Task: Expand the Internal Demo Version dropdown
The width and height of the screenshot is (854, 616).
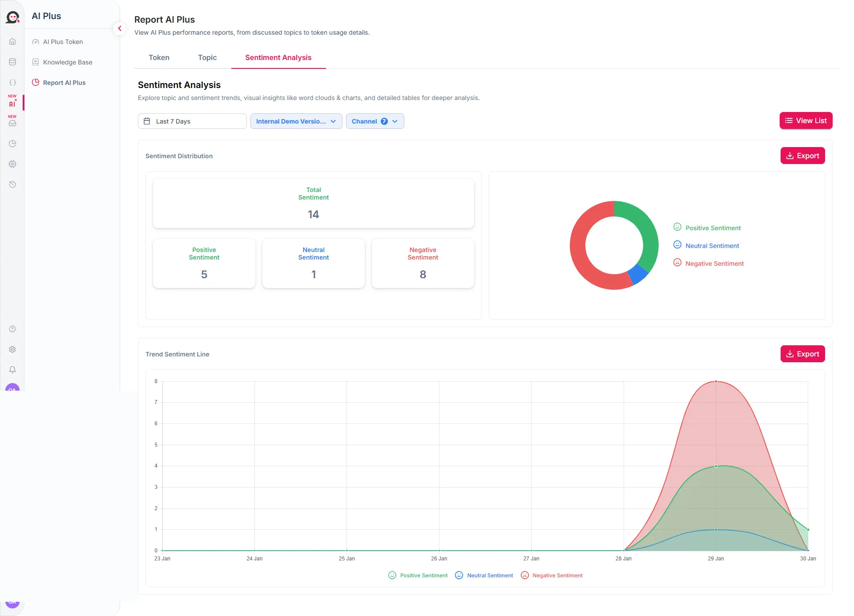Action: tap(296, 121)
